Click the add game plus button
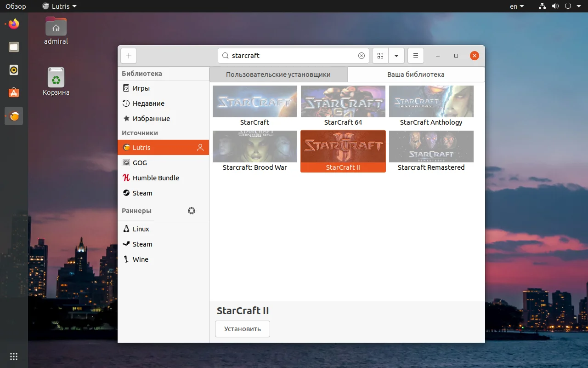The width and height of the screenshot is (588, 368). point(129,56)
